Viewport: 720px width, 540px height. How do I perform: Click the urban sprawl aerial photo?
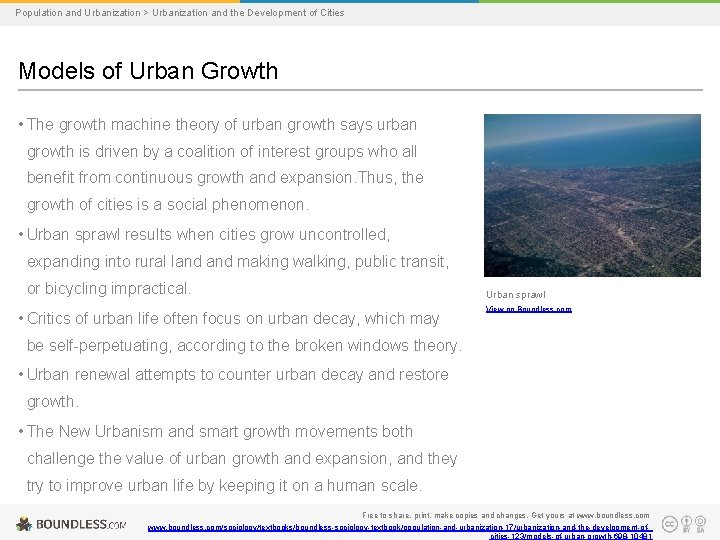(592, 195)
